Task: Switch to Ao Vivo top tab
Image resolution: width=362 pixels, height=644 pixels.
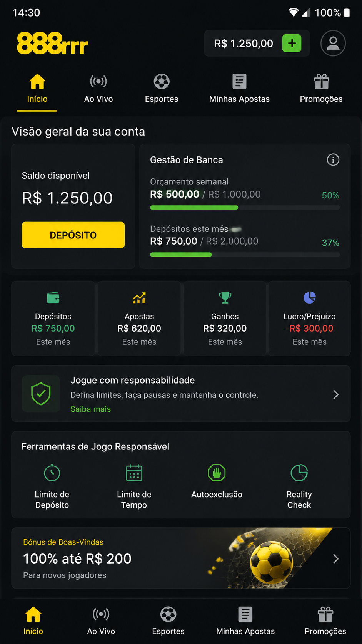Action: [x=98, y=89]
